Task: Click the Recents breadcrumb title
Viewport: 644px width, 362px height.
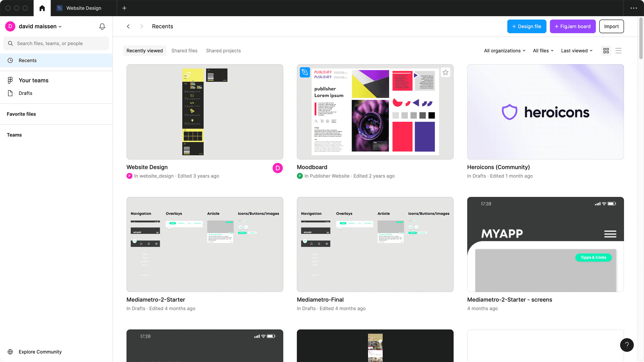Action: (x=163, y=27)
